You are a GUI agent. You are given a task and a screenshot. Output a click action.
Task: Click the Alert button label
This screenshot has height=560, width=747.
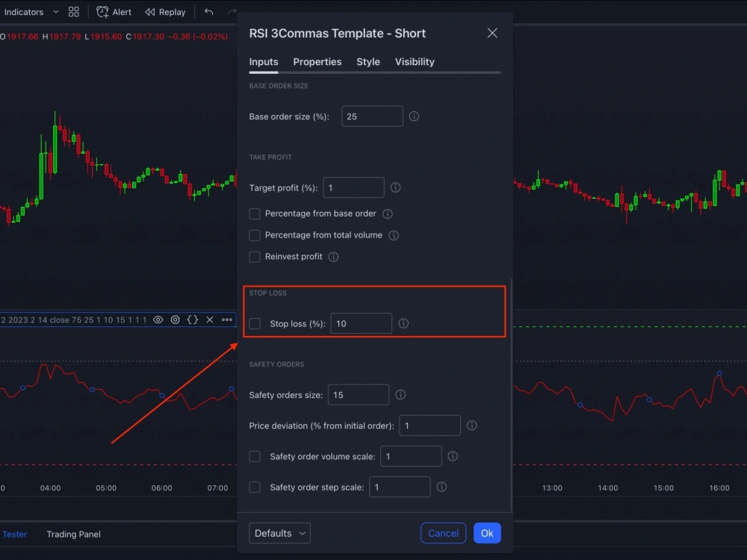tap(122, 12)
